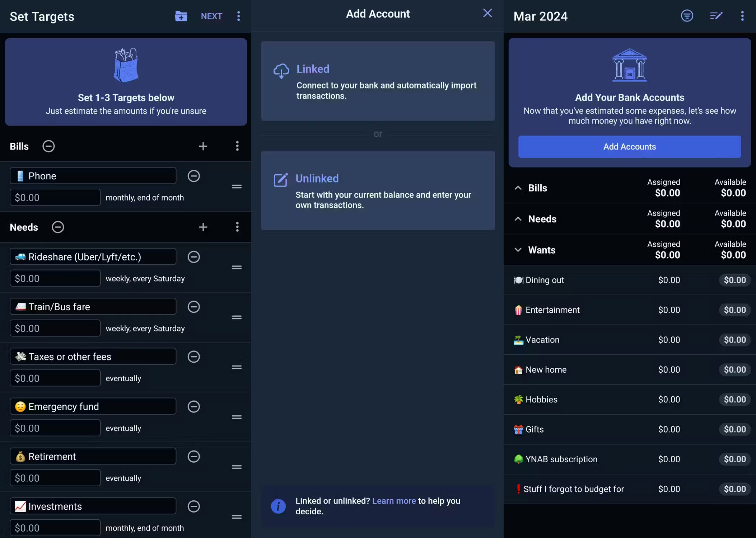Remove the entire Bills group
Viewport: 756px width, 538px height.
tap(48, 146)
